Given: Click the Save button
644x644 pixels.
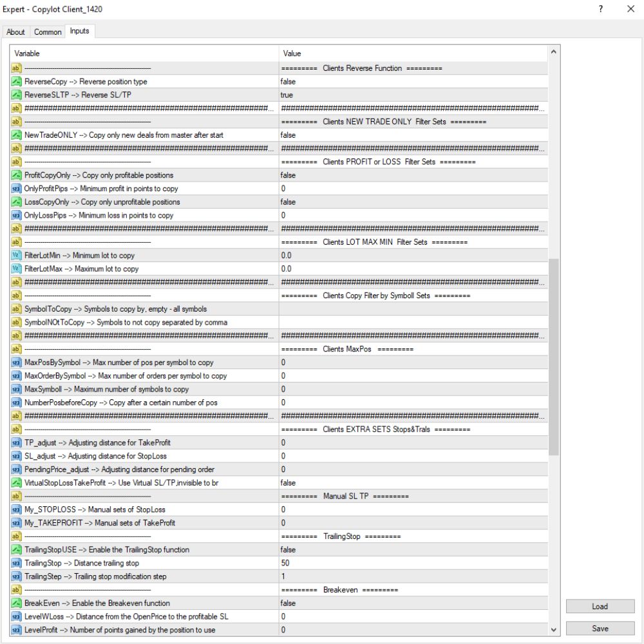Looking at the screenshot, I should tap(600, 629).
